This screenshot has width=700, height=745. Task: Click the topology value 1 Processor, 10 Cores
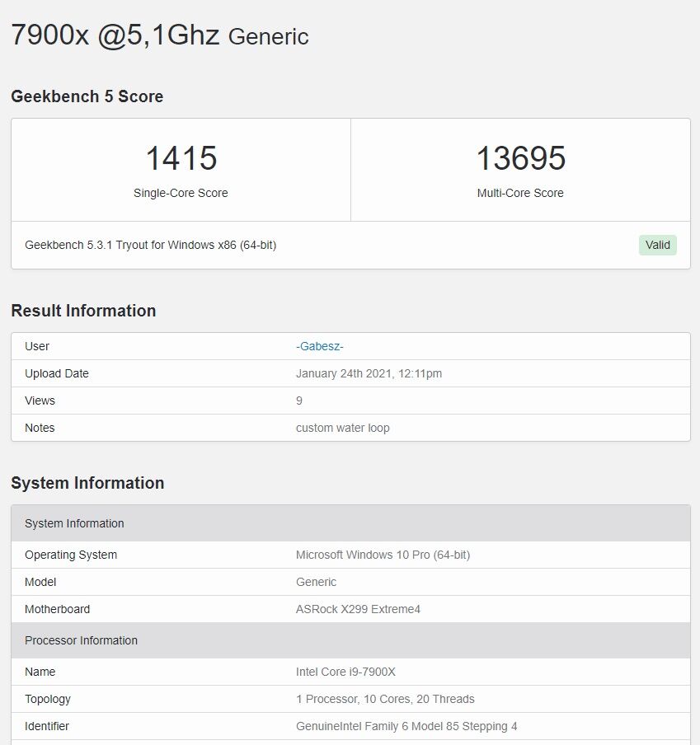coord(385,699)
